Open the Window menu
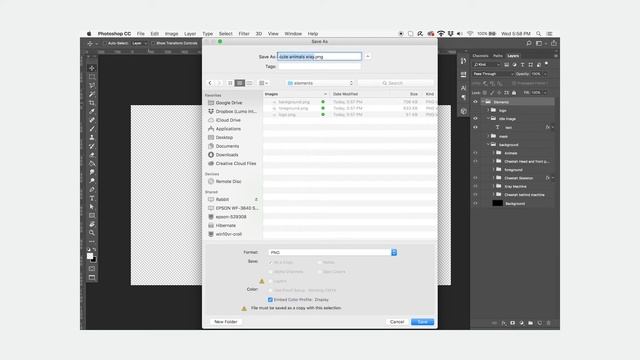 tap(293, 33)
